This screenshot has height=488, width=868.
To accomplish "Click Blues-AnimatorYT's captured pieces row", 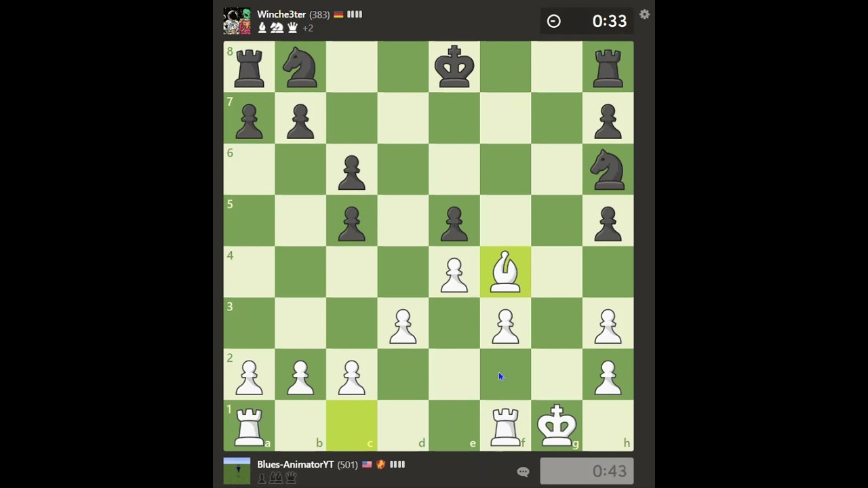I will click(x=277, y=478).
